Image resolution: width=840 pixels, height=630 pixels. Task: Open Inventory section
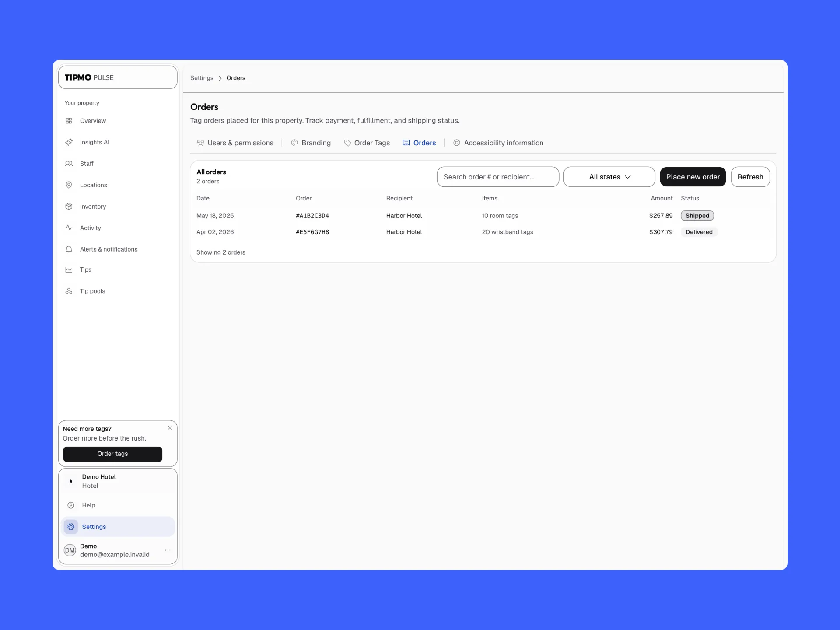(117, 206)
